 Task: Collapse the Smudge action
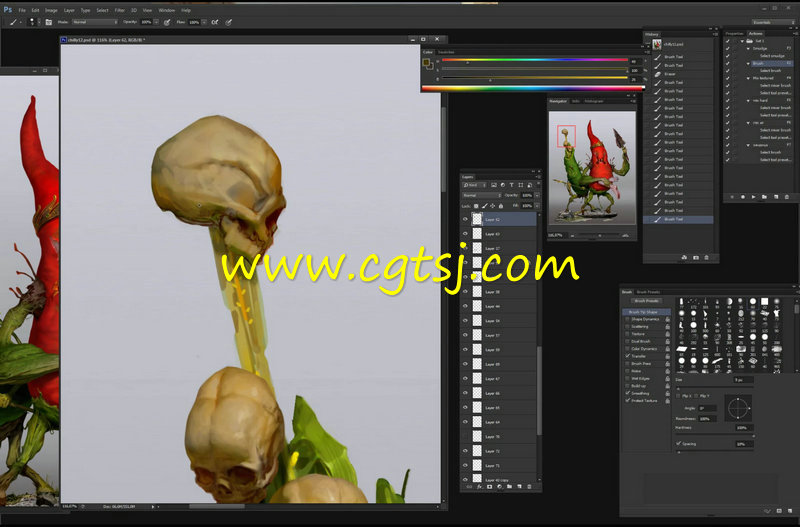pos(748,48)
